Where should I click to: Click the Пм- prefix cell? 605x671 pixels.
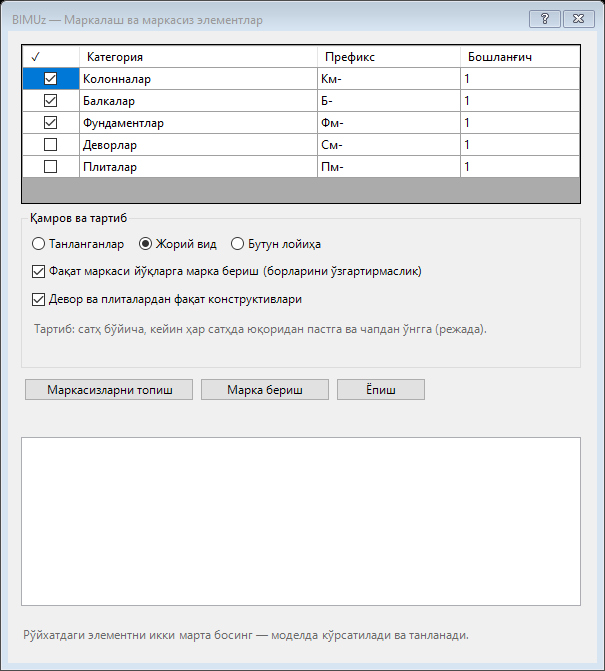[x=389, y=166]
